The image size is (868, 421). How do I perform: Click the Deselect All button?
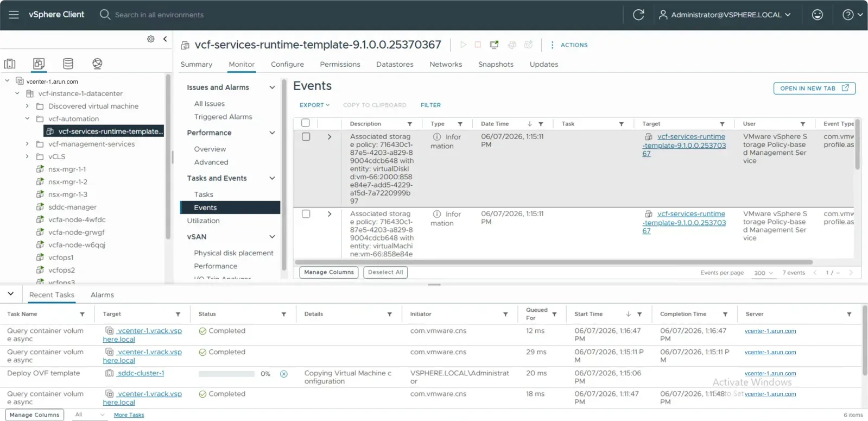(385, 272)
